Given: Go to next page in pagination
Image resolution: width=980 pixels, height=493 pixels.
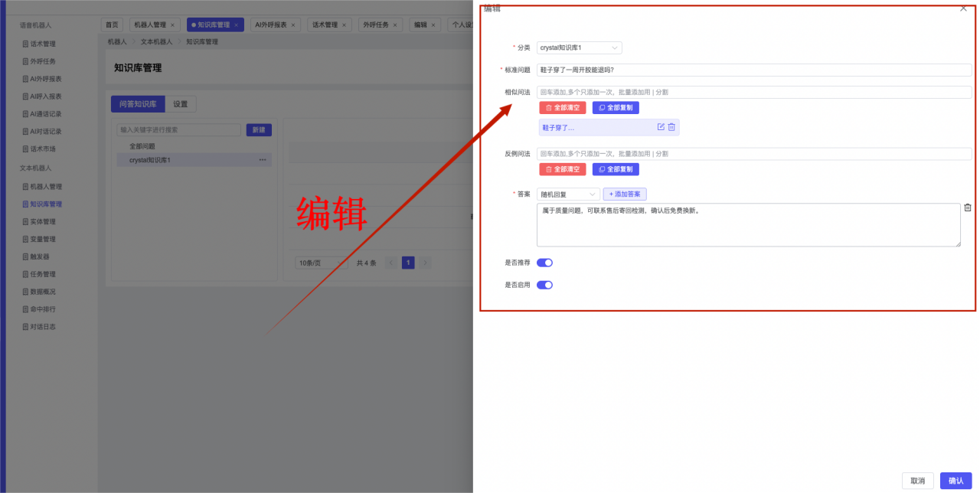Looking at the screenshot, I should point(425,263).
